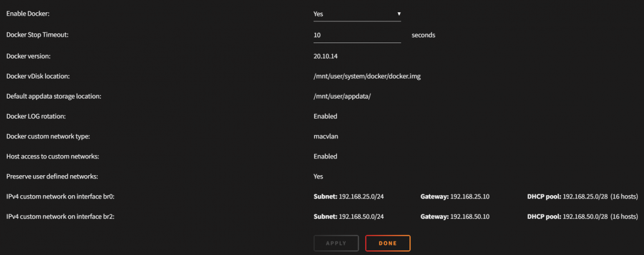Click the Preserve user defined networks Yes value
644x255 pixels.
(318, 176)
